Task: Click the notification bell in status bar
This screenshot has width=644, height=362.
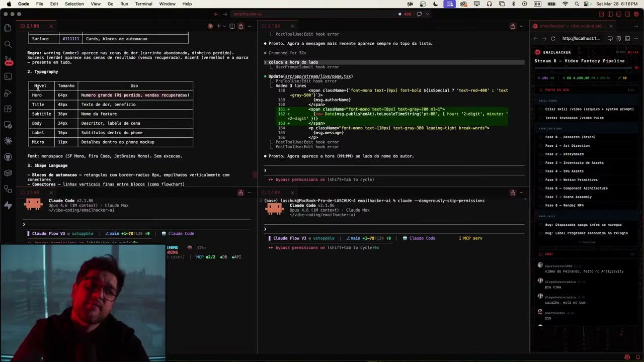Action: click(x=637, y=357)
